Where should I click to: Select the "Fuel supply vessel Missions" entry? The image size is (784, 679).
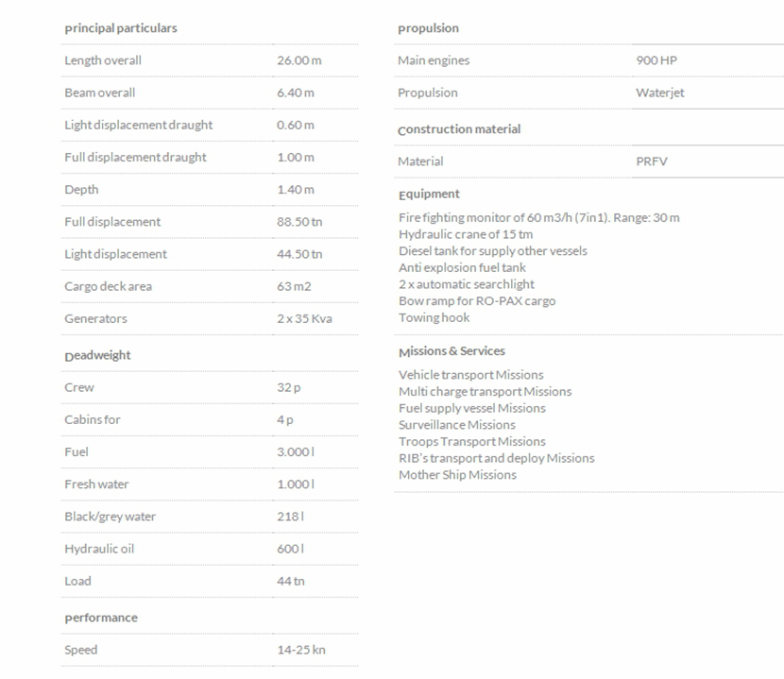471,408
